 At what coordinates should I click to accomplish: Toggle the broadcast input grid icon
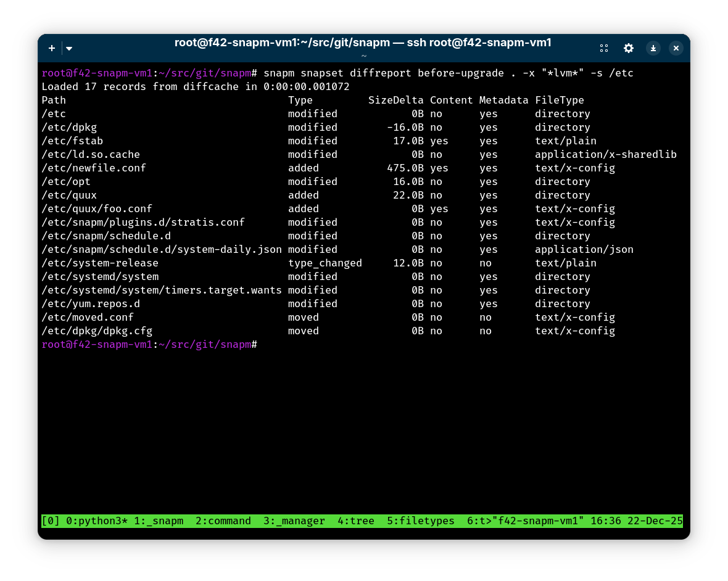click(604, 48)
